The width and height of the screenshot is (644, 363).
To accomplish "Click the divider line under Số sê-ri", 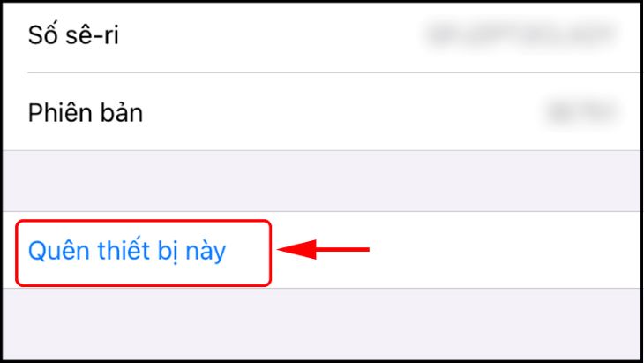I will 334,72.
